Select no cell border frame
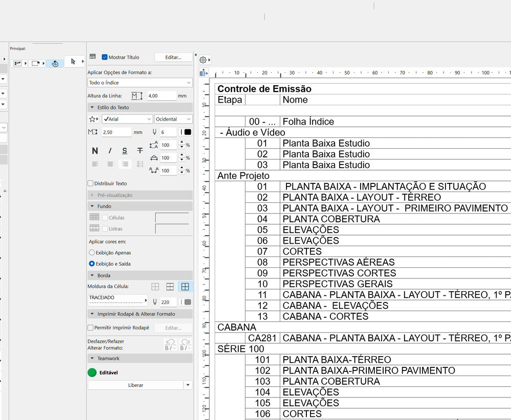 155,287
